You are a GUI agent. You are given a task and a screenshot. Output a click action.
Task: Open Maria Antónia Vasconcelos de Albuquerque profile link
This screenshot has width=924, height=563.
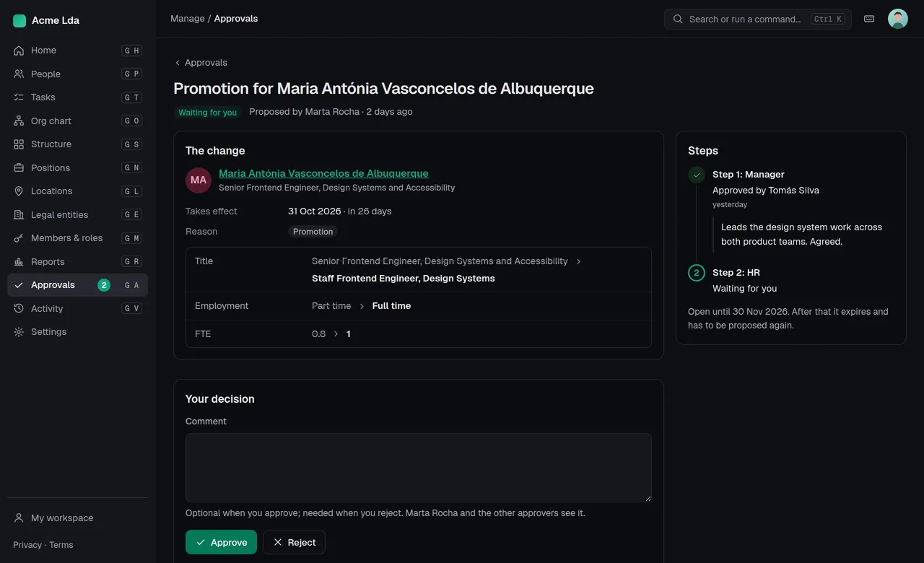tap(323, 173)
